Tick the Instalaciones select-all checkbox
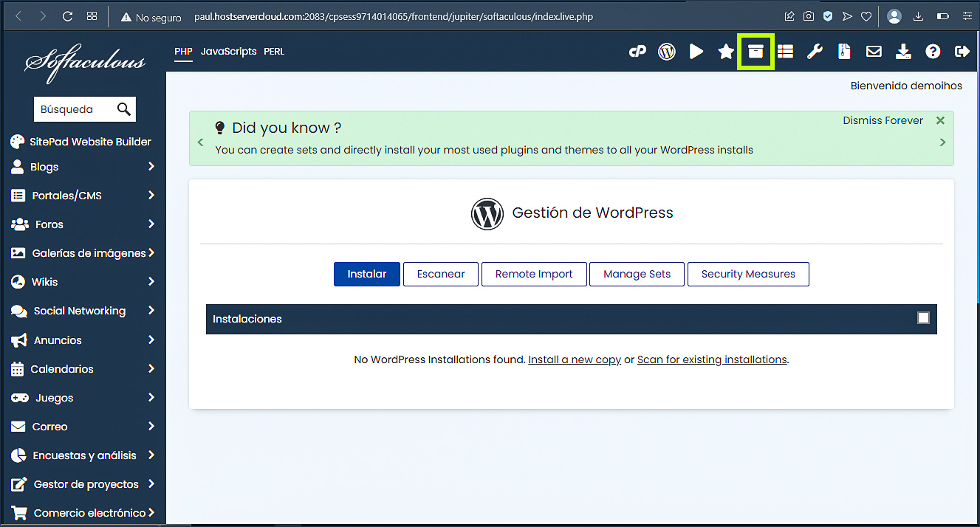Screen dimensions: 980x527 click(923, 318)
